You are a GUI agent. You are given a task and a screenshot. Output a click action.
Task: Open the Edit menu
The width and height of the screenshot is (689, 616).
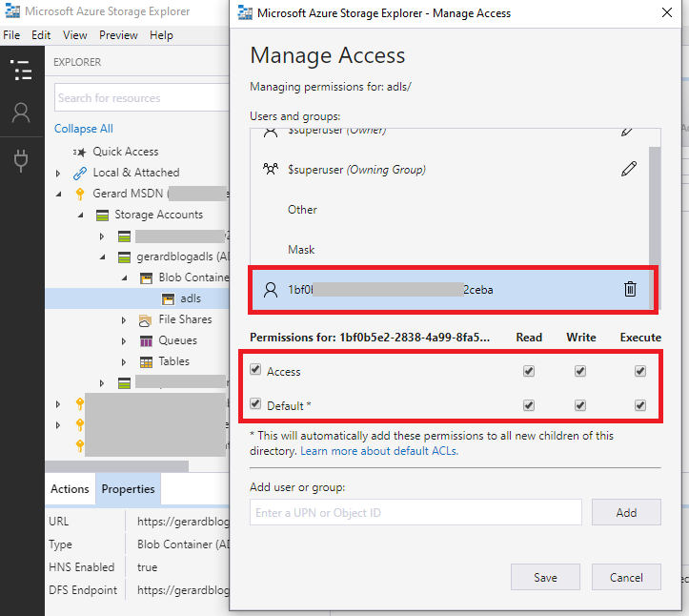(x=41, y=35)
